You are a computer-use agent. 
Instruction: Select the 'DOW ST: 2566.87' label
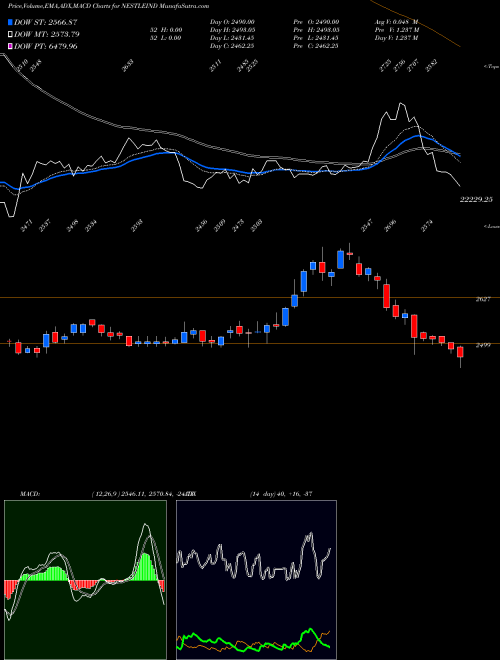pyautogui.click(x=46, y=22)
